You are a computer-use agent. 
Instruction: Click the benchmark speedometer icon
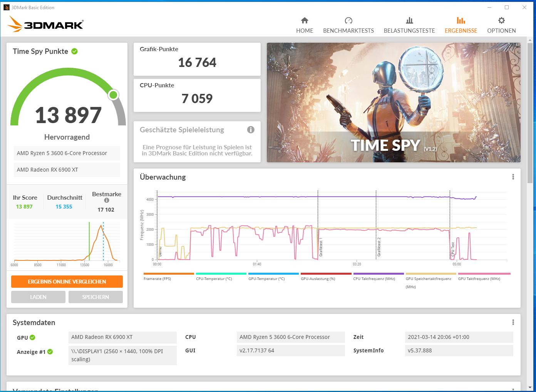coord(348,20)
